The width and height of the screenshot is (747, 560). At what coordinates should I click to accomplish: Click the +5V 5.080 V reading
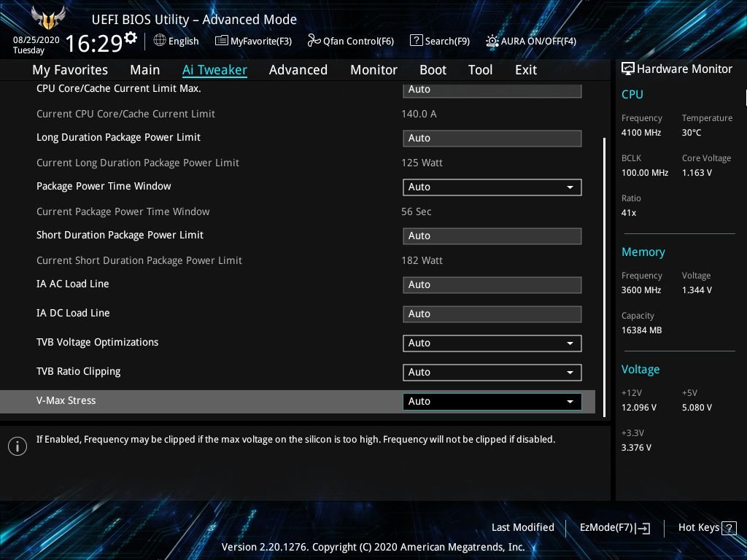coord(697,408)
